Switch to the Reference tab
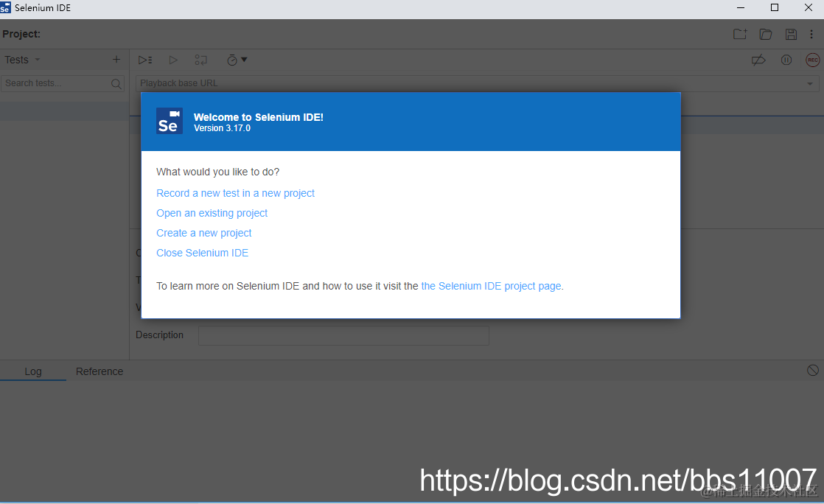Image resolution: width=824 pixels, height=504 pixels. point(99,371)
